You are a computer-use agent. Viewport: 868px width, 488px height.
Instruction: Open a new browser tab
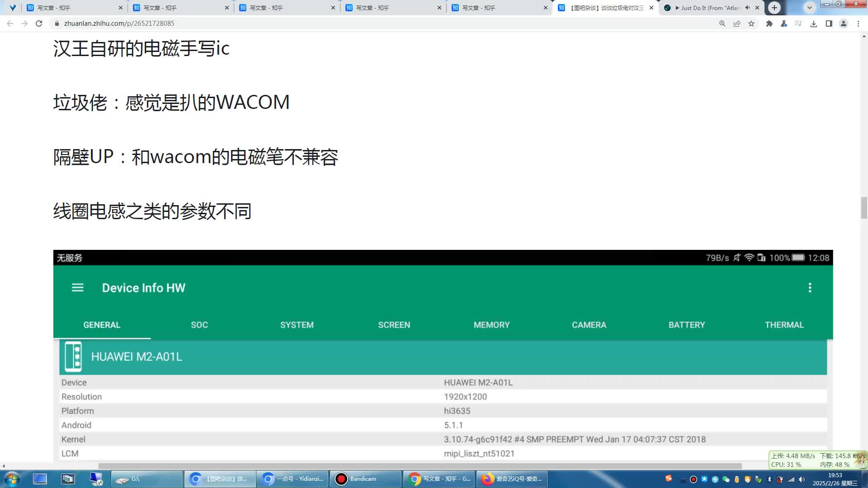[x=774, y=8]
